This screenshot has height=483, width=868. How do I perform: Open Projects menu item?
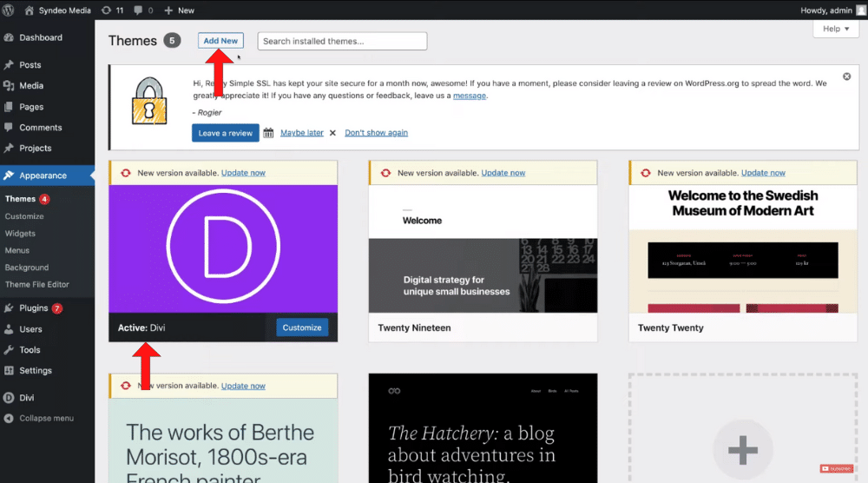pos(36,149)
